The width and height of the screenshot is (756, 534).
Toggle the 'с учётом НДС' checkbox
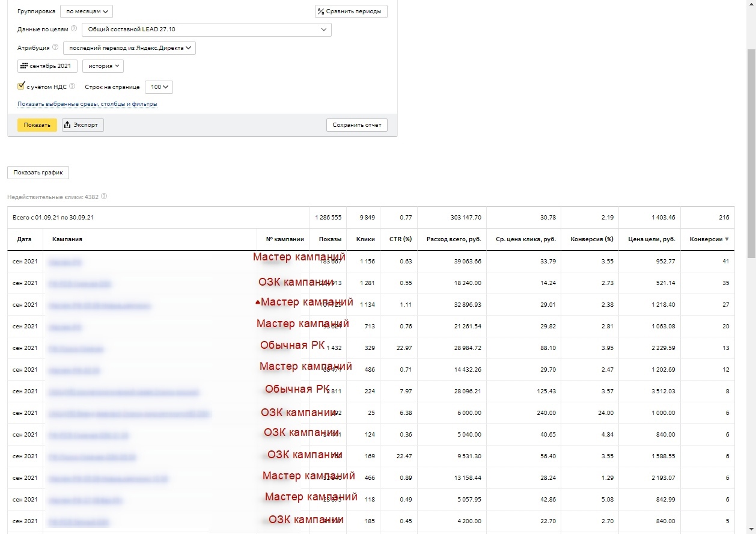click(21, 86)
